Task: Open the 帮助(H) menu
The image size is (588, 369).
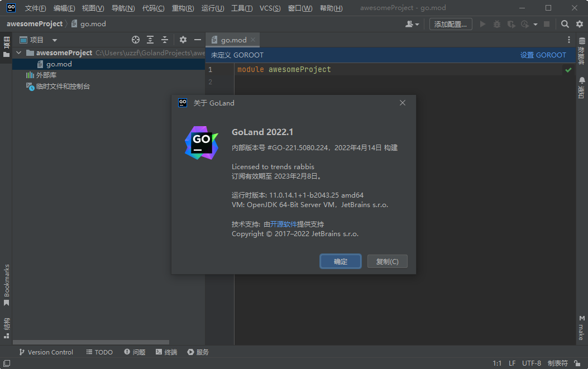Action: (331, 8)
